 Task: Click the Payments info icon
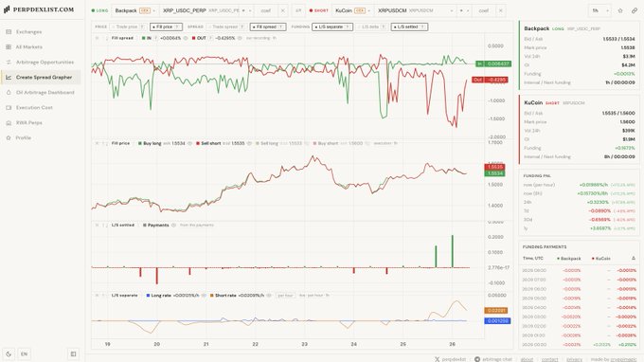point(173,226)
